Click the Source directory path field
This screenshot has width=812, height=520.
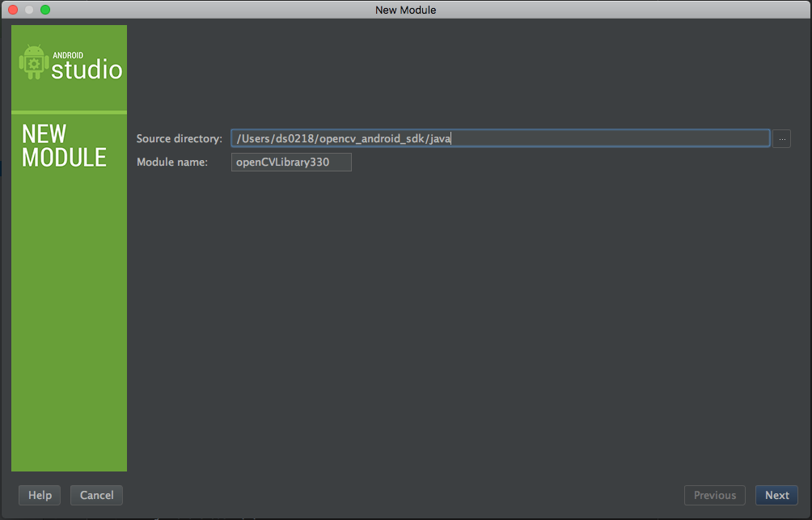point(501,138)
